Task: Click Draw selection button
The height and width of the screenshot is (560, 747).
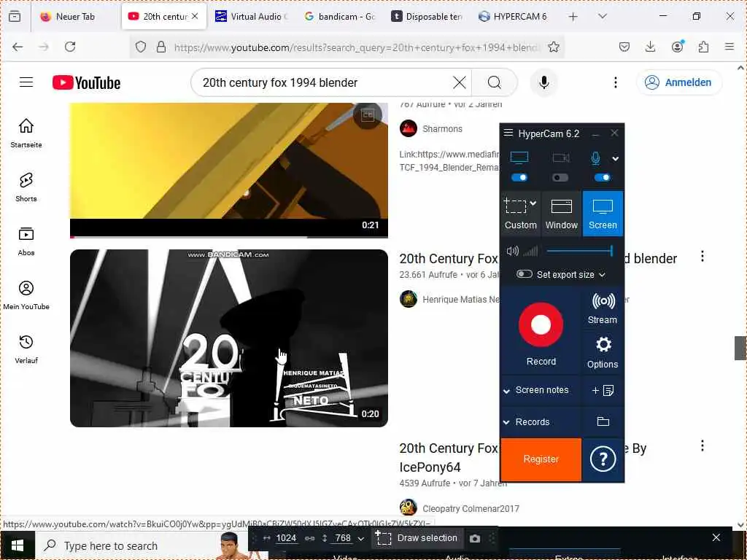Action: click(x=417, y=538)
